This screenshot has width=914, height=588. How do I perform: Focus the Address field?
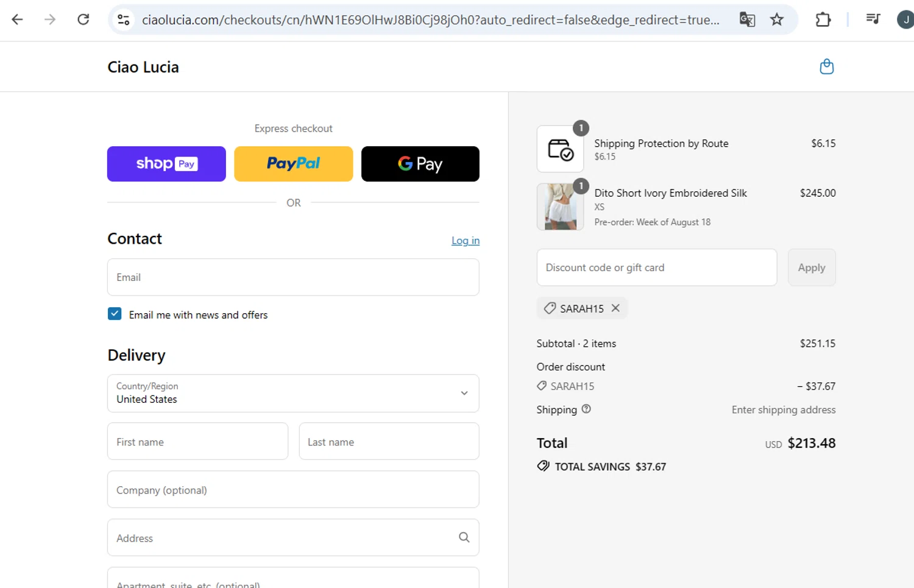coord(293,537)
